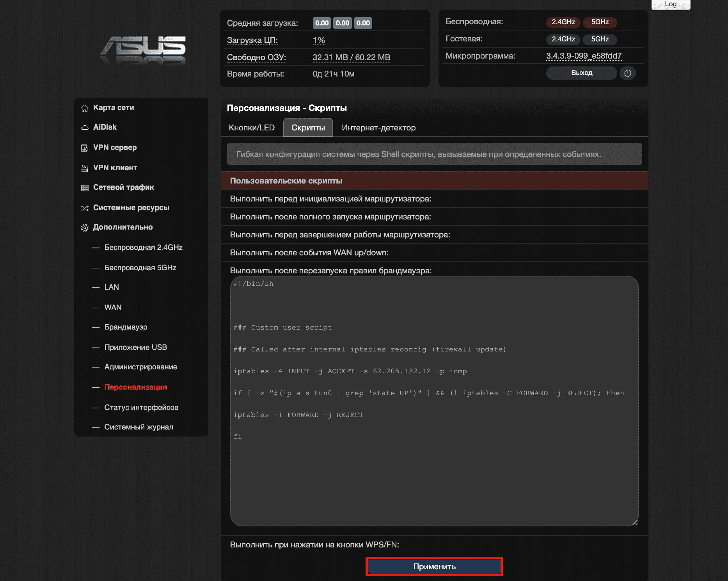Click the Карта сети home icon
This screenshot has width=728, height=581.
coord(84,108)
